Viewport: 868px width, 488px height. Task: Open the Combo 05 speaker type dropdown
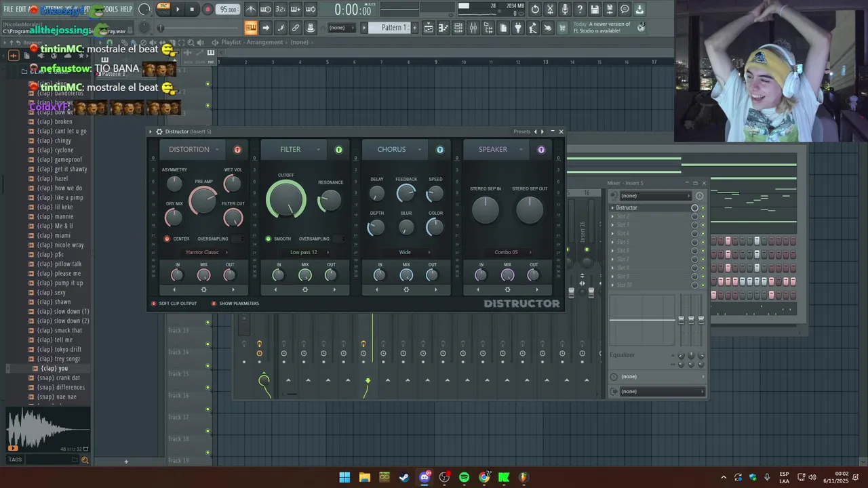(x=509, y=252)
